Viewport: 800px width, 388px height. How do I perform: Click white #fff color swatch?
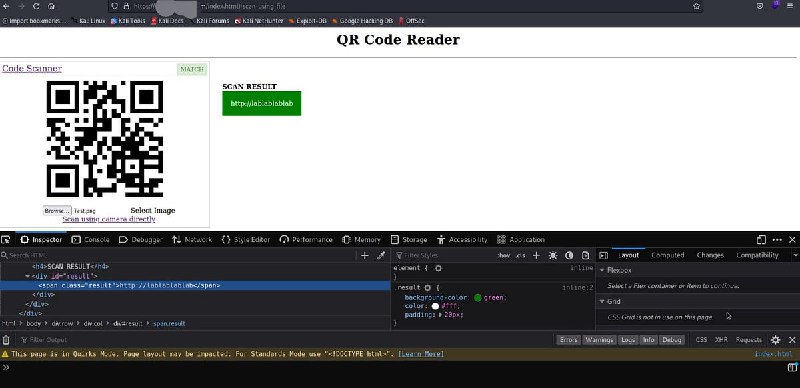435,306
